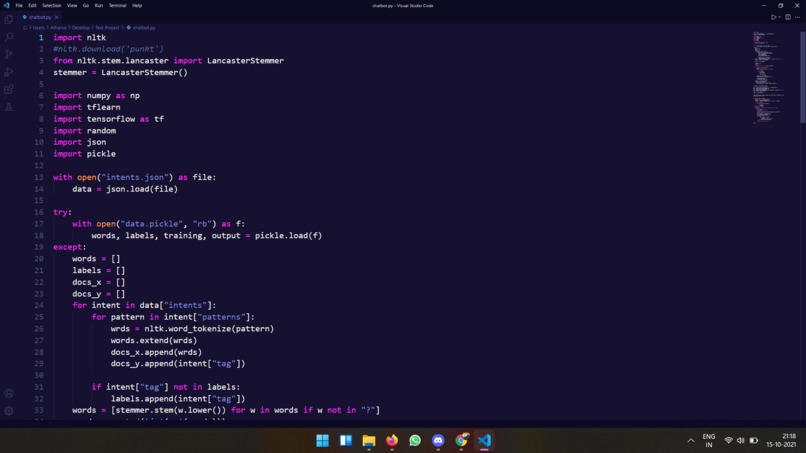Open the Selection menu
806x453 pixels.
51,6
